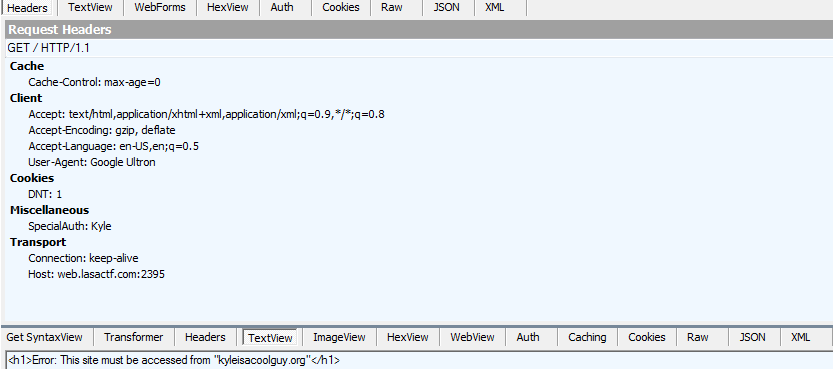Open the Transformer tab
The image size is (833, 369).
click(133, 337)
